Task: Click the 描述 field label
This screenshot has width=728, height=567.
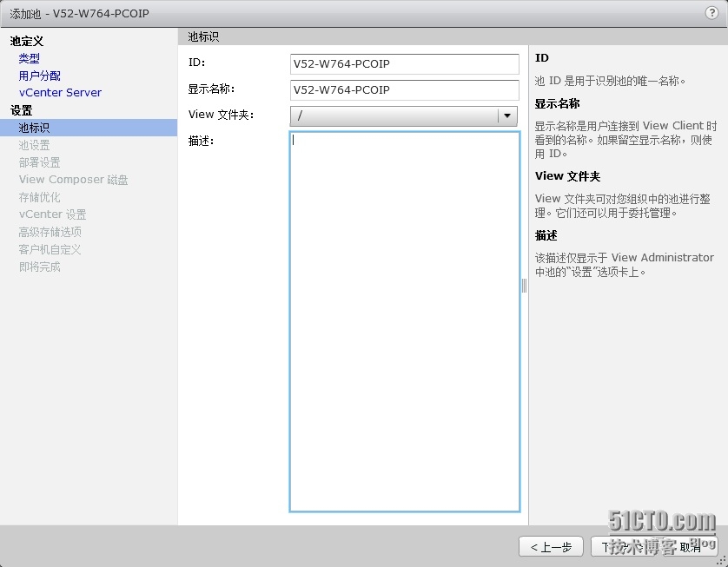Action: (201, 141)
